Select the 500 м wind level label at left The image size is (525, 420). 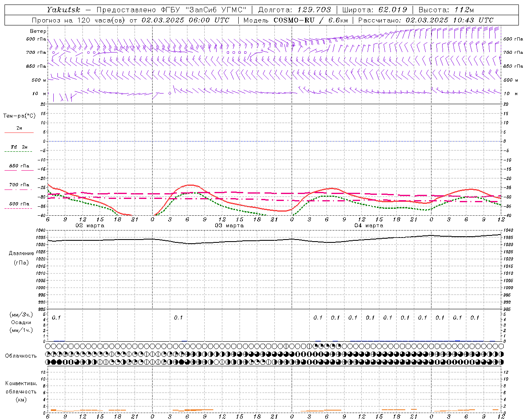(39, 80)
